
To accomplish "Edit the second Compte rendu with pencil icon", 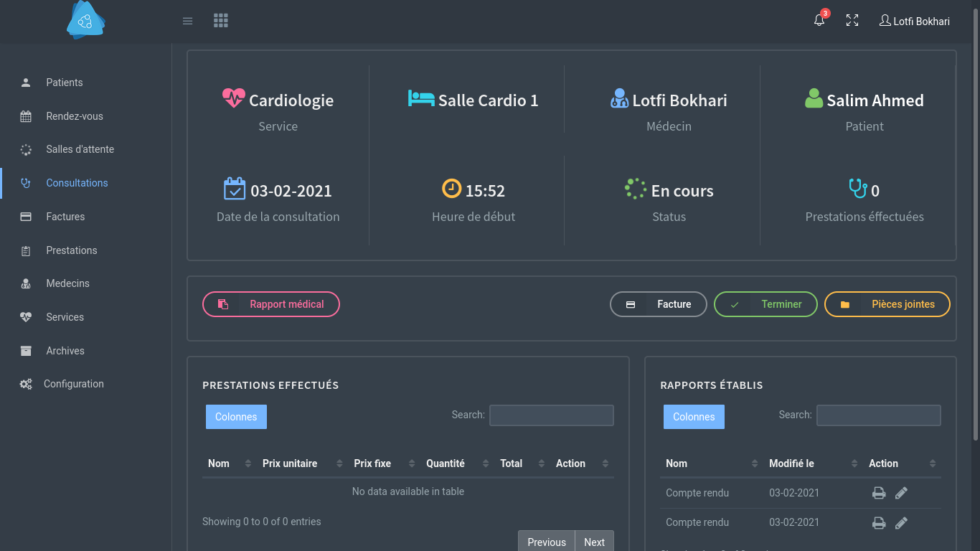I will (902, 522).
